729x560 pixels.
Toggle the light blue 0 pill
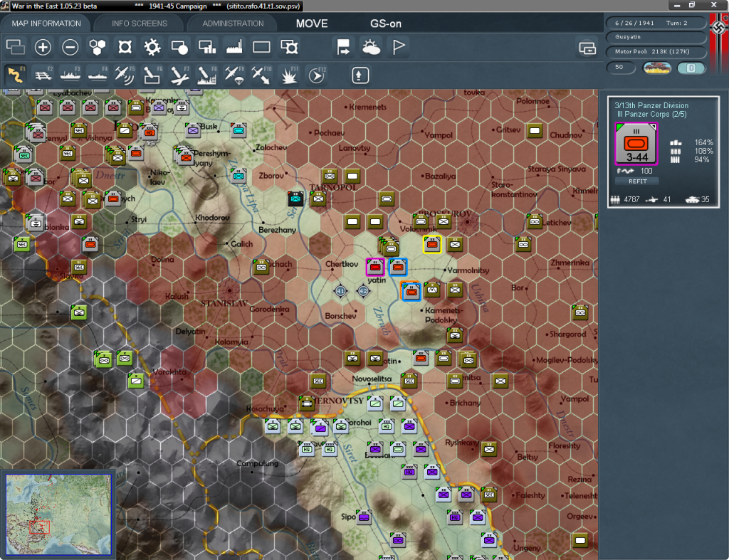coord(691,68)
